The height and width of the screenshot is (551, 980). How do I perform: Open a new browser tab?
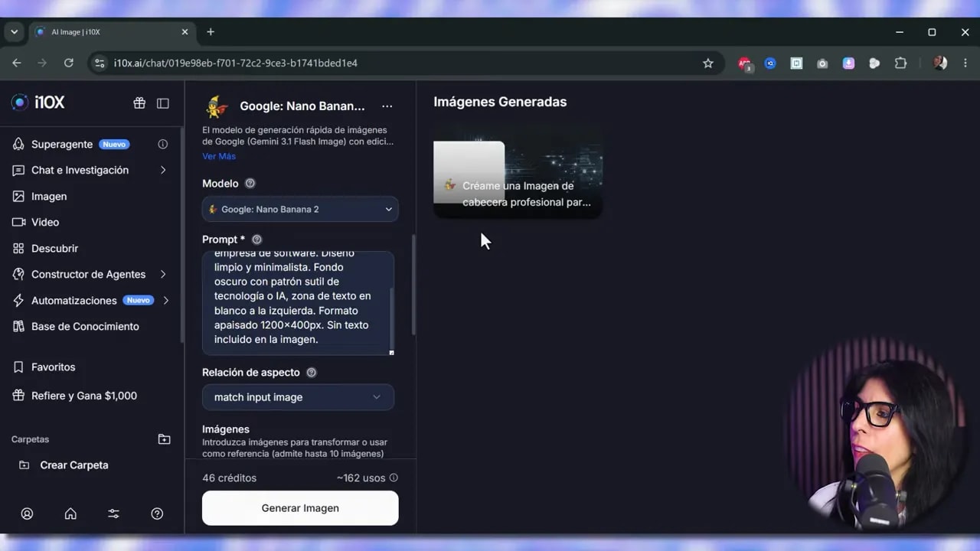pos(211,32)
